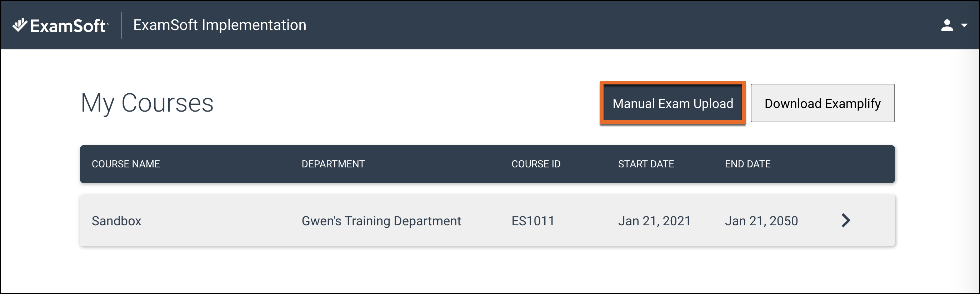
Task: Click the START DATE column header
Action: (x=646, y=164)
